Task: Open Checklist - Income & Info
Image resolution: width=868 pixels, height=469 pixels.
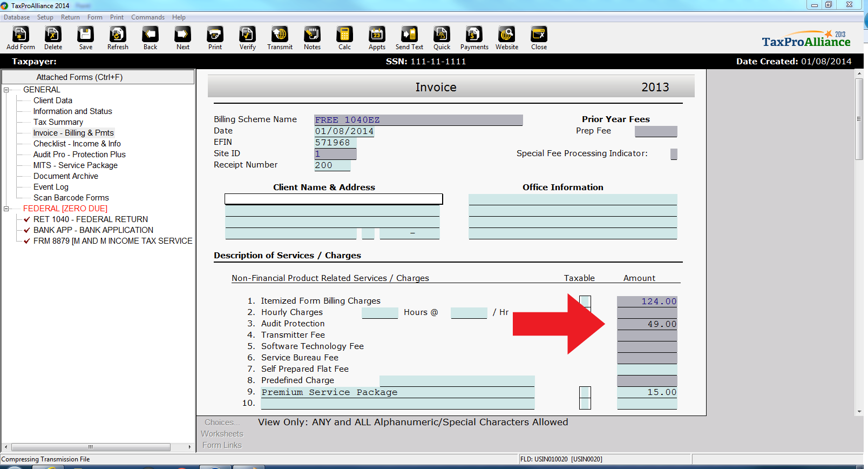Action: pos(77,144)
